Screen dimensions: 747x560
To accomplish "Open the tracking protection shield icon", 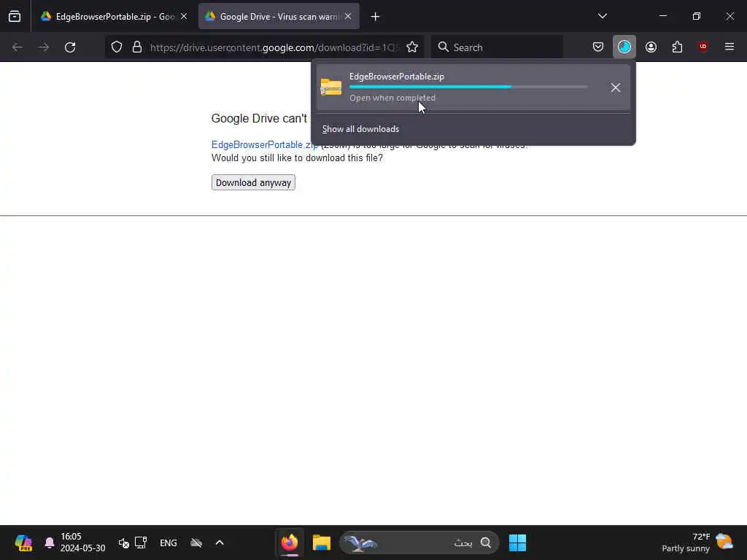I will coord(117,47).
